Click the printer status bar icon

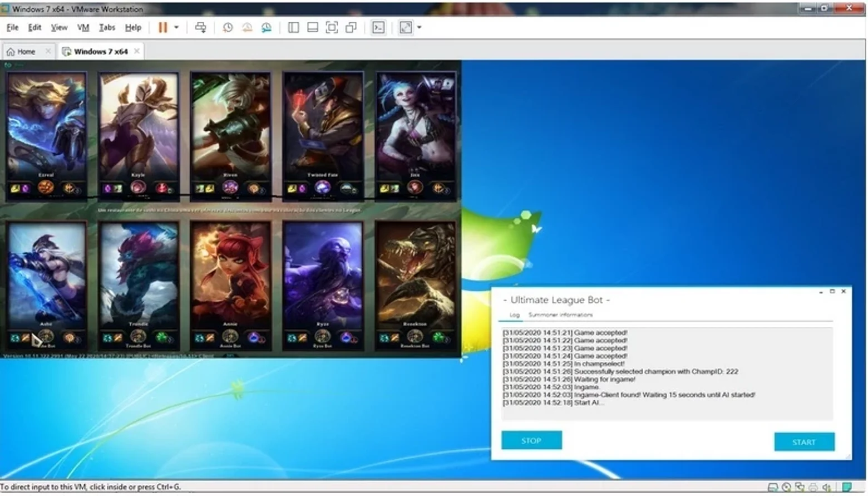813,487
